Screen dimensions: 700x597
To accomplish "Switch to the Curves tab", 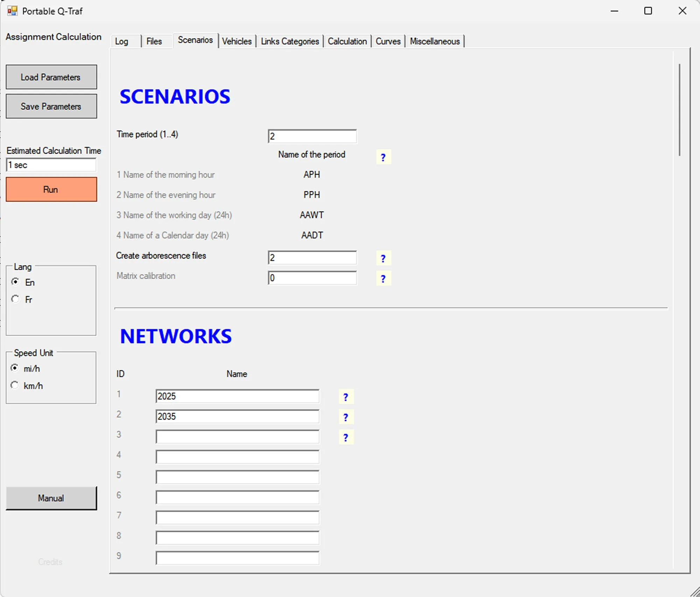I will click(x=388, y=41).
